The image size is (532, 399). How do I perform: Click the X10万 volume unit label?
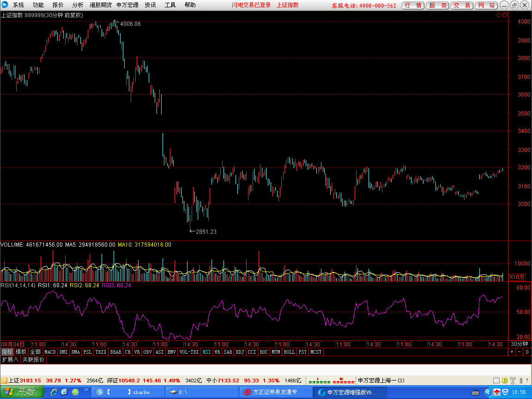[517, 277]
